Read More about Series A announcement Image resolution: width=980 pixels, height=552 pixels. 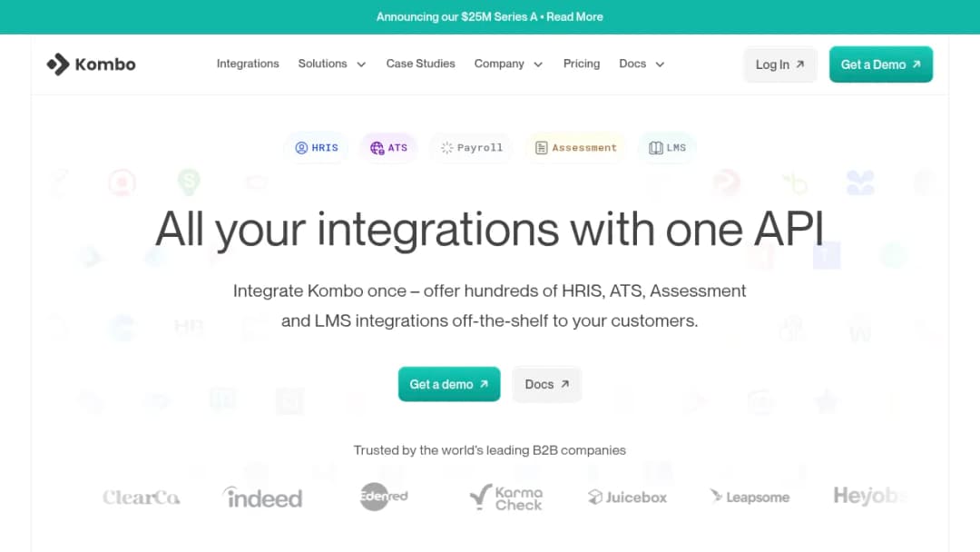[x=574, y=17]
